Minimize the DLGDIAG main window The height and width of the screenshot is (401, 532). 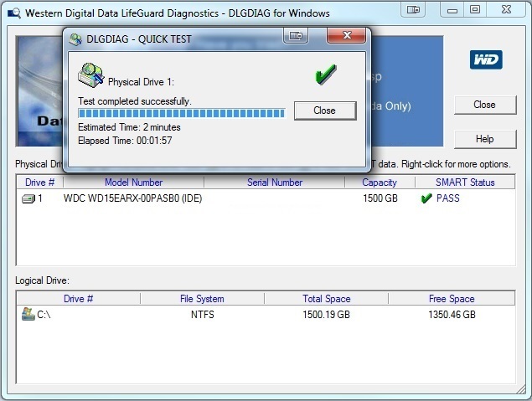click(x=452, y=9)
